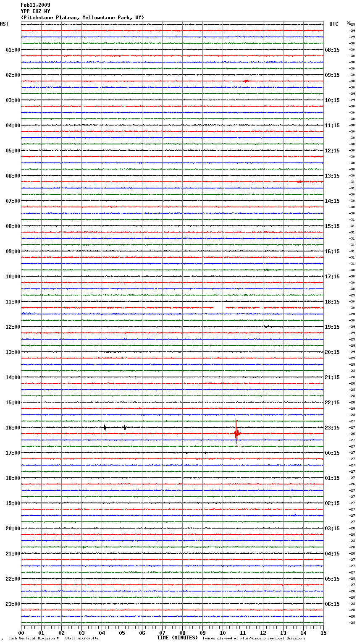
Task: Select the 19:15 UTC time label
Action: coord(332,327)
